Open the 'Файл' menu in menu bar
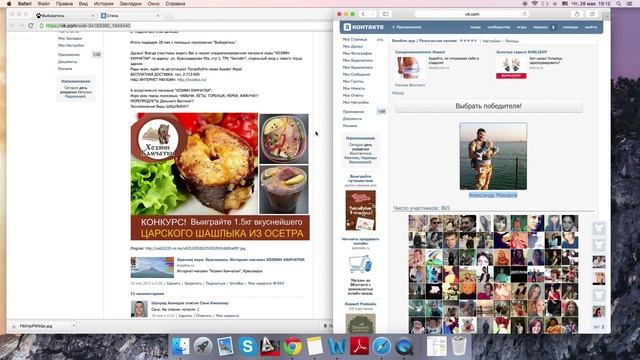This screenshot has width=640, height=360. tap(44, 4)
